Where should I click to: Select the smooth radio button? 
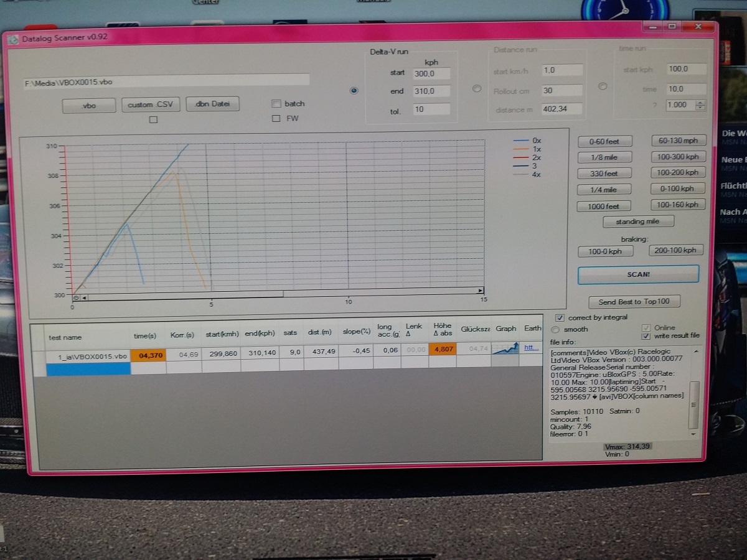pos(555,329)
